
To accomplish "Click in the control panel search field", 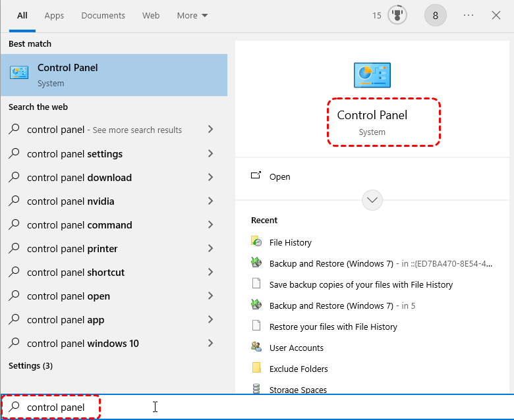I will tap(257, 407).
